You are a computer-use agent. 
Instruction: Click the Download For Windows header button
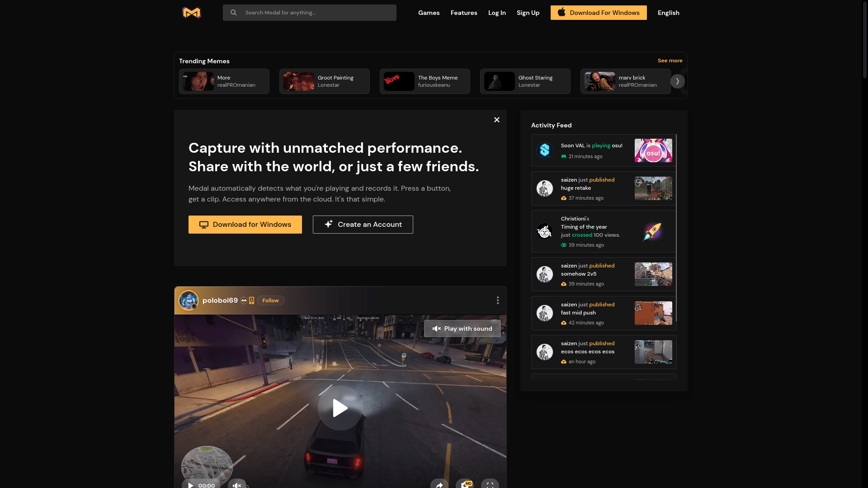click(x=599, y=13)
